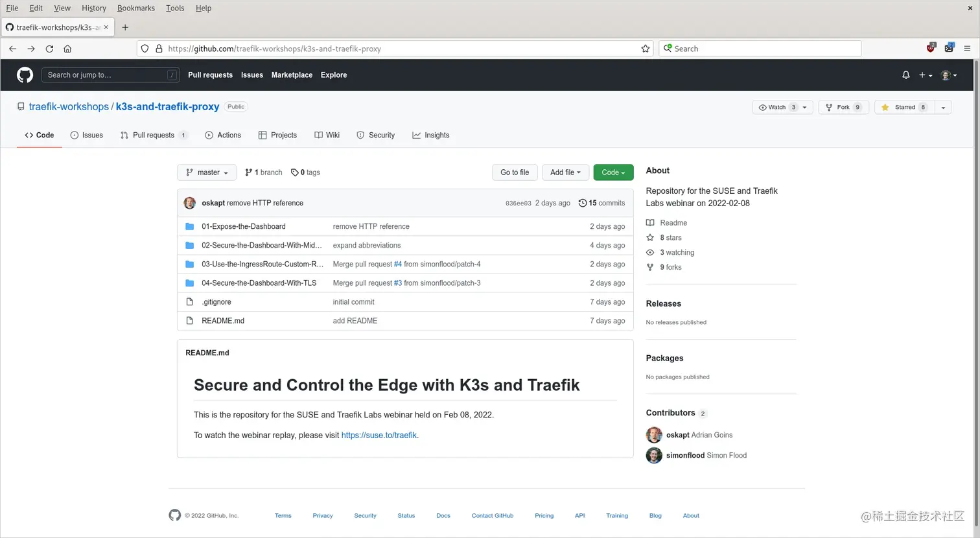Click GitHub logo in the footer
This screenshot has width=980, height=538.
point(175,515)
